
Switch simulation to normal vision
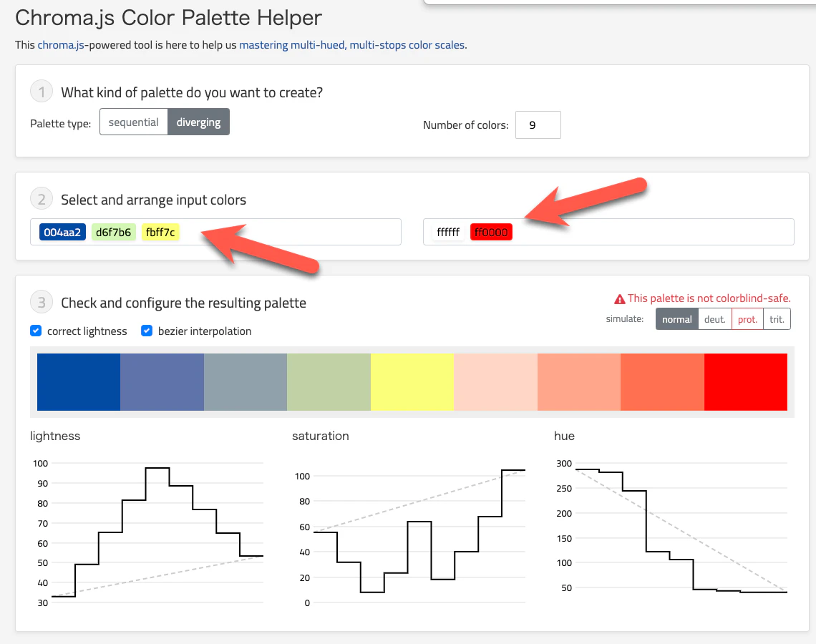tap(676, 319)
